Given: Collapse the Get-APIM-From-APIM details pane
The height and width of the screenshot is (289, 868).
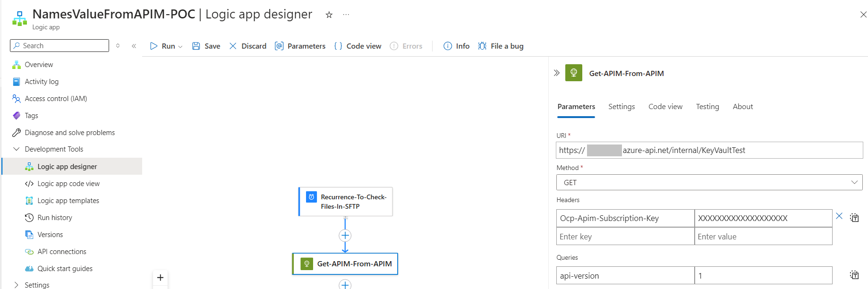Looking at the screenshot, I should pos(557,73).
